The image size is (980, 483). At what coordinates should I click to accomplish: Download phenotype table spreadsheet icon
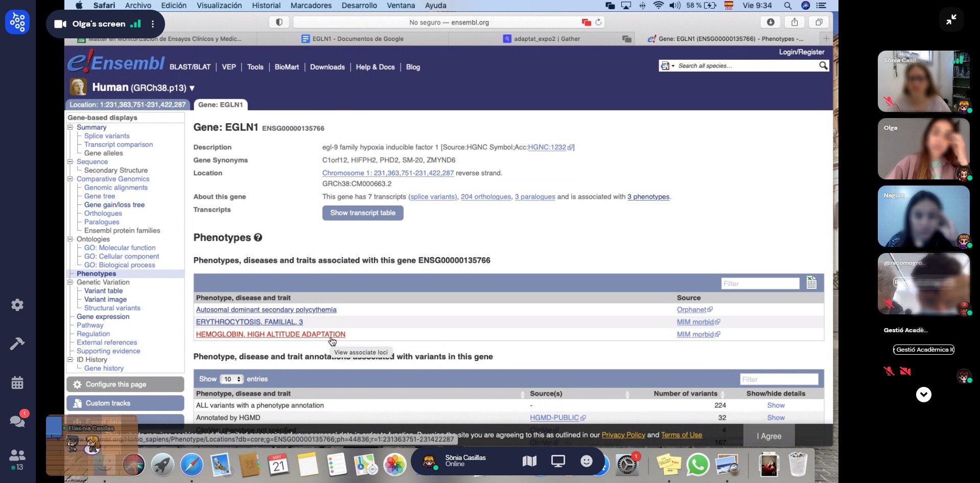[811, 283]
